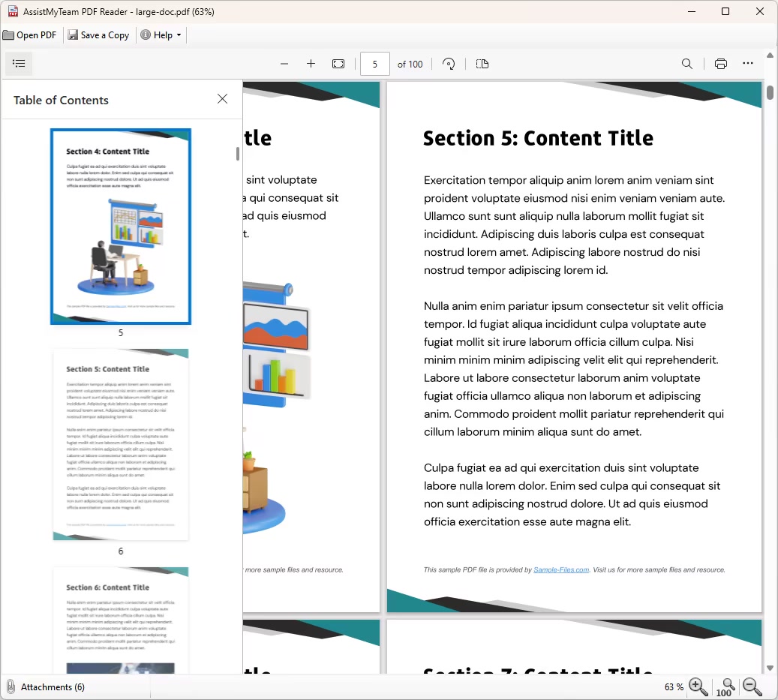Open Attachments (6) in status bar

pyautogui.click(x=45, y=686)
